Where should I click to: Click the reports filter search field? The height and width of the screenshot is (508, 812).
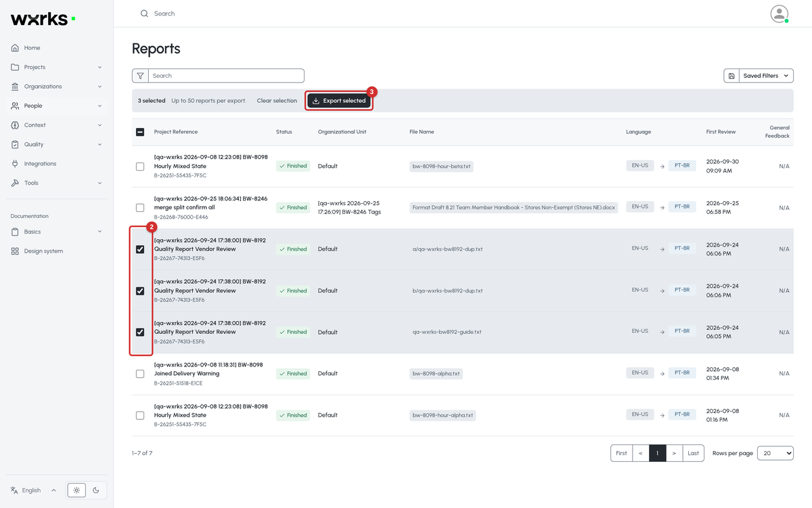pyautogui.click(x=226, y=76)
